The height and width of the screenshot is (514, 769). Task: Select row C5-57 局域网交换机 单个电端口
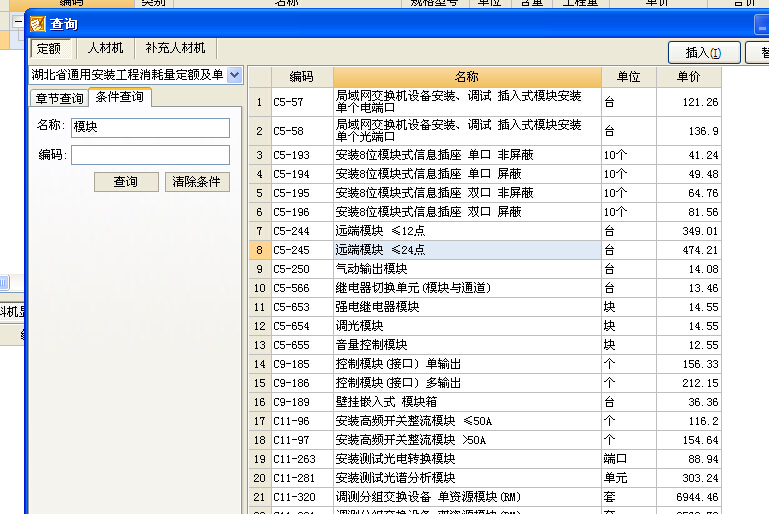485,102
